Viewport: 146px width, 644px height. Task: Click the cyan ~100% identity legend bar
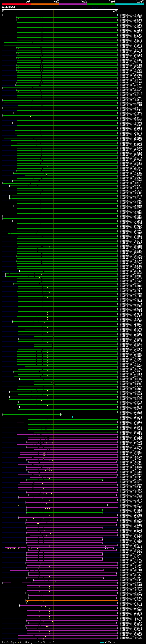(130, 4)
